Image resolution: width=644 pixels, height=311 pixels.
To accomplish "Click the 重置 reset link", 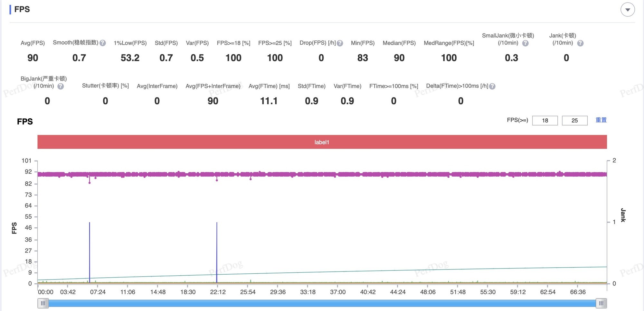I will coord(601,120).
